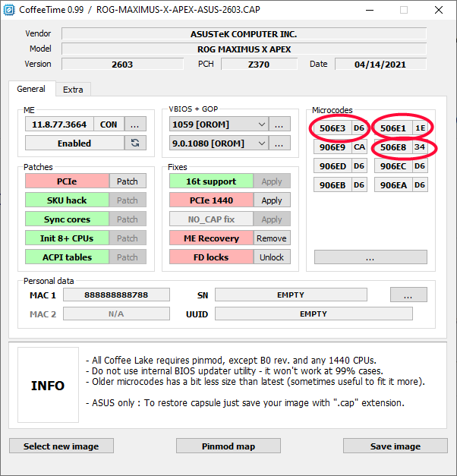Click the ME version 11.8.77.3664 button
The width and height of the screenshot is (457, 476).
click(59, 125)
